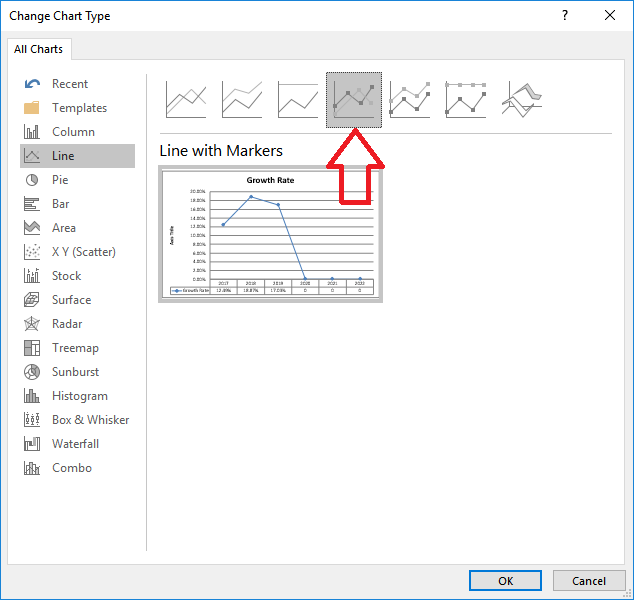Select the Column chart category icon
The height and width of the screenshot is (600, 634).
click(32, 132)
